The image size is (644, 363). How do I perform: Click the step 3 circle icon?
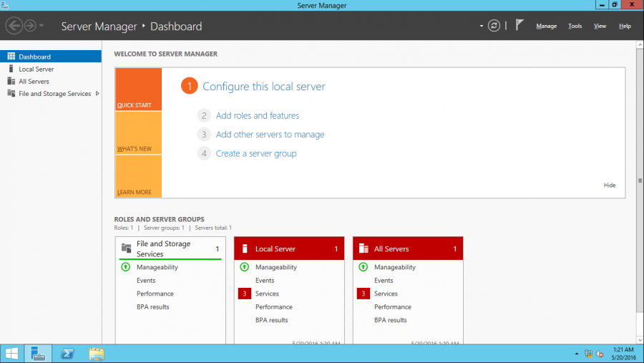coord(204,135)
